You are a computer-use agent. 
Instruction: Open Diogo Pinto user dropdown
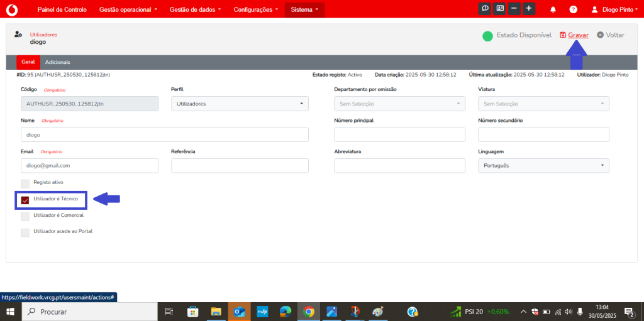pos(620,9)
